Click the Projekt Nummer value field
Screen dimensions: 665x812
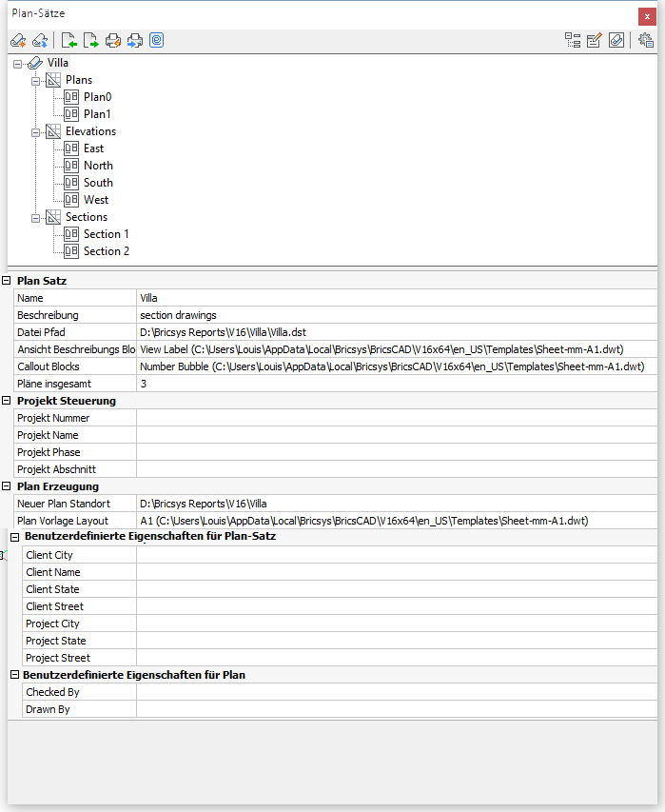(396, 418)
